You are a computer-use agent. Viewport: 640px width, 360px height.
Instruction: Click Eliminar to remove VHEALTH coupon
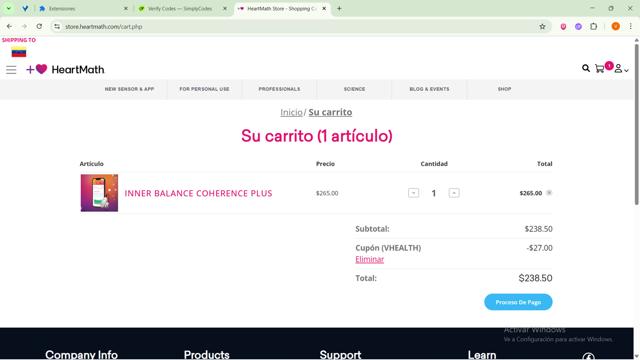pos(369,259)
